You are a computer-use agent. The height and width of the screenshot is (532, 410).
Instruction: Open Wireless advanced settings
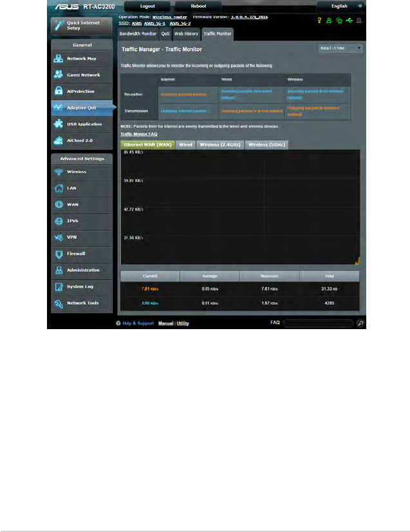point(81,172)
